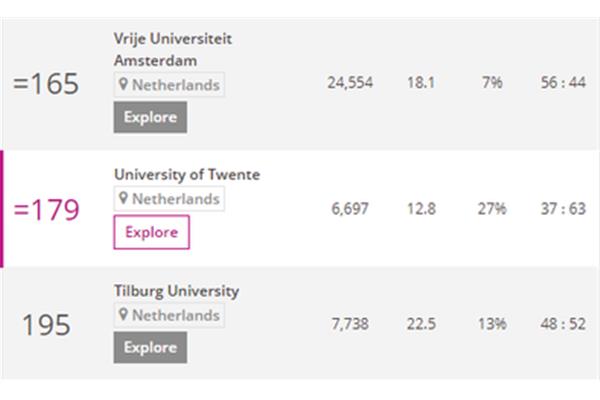Click the 195 rank number
600x400 pixels.
pyautogui.click(x=46, y=325)
